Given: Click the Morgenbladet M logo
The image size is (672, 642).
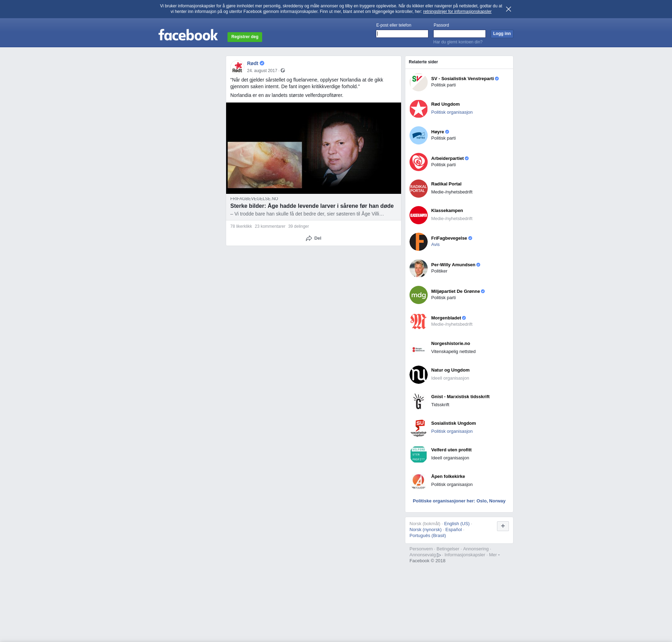Looking at the screenshot, I should point(419,322).
